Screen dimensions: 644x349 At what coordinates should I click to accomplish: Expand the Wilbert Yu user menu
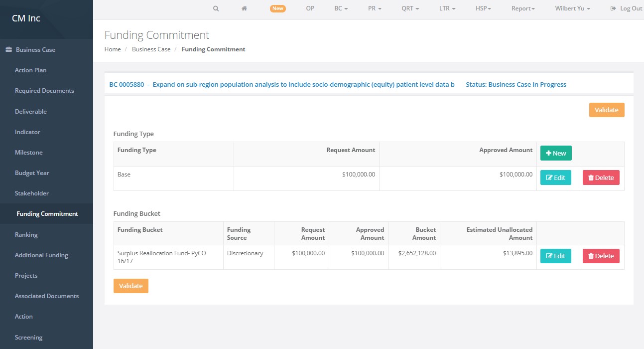pos(572,8)
